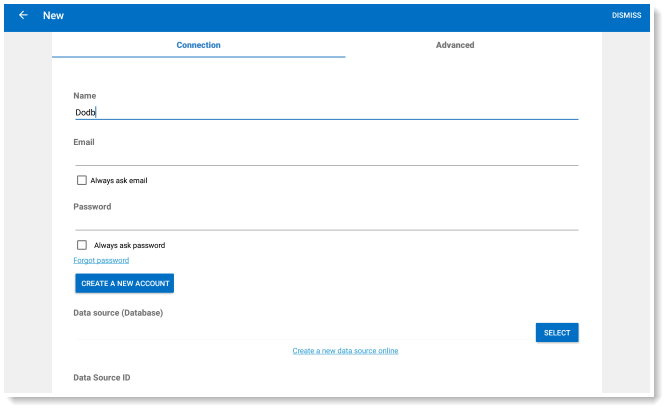Click the Data Source ID label
The width and height of the screenshot is (669, 412).
(x=102, y=377)
